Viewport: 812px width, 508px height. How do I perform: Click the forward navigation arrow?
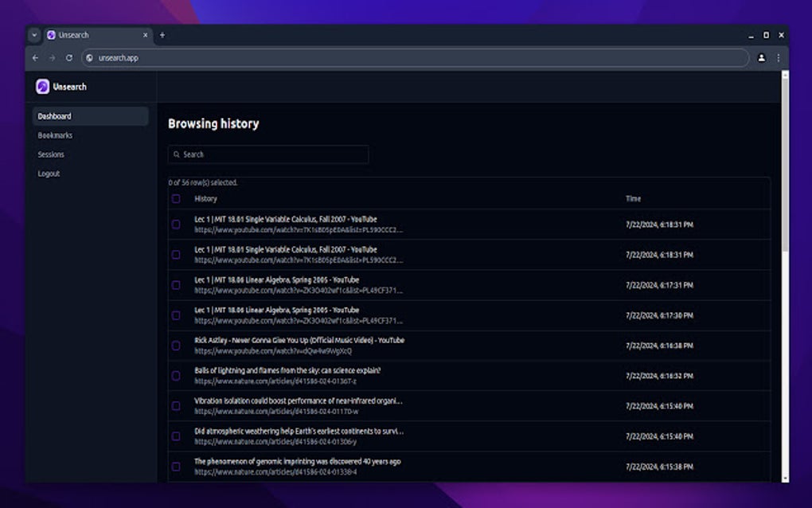pos(51,57)
